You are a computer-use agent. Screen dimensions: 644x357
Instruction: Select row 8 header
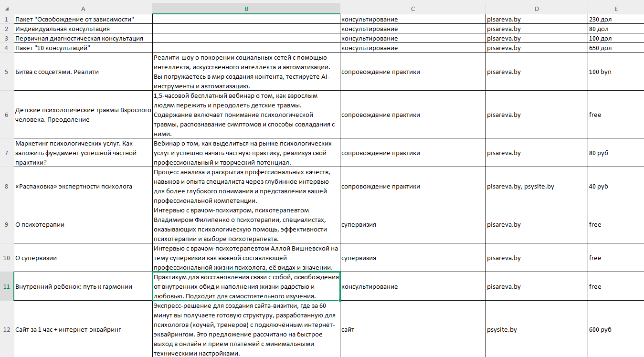pos(7,186)
